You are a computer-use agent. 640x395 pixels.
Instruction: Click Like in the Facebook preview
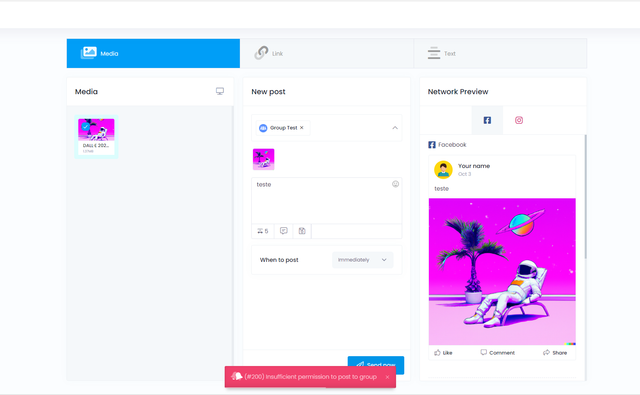tap(443, 353)
